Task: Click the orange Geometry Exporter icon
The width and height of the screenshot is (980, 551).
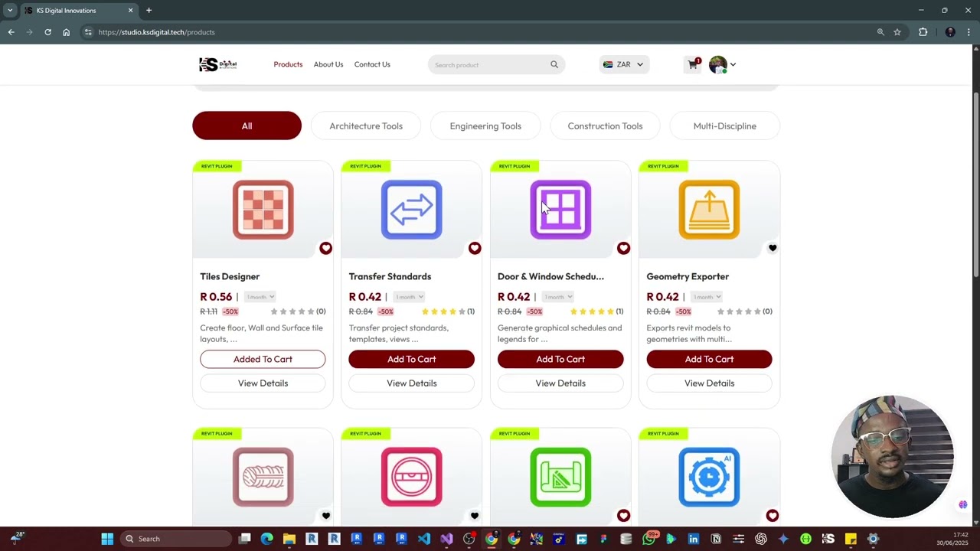Action: point(709,210)
